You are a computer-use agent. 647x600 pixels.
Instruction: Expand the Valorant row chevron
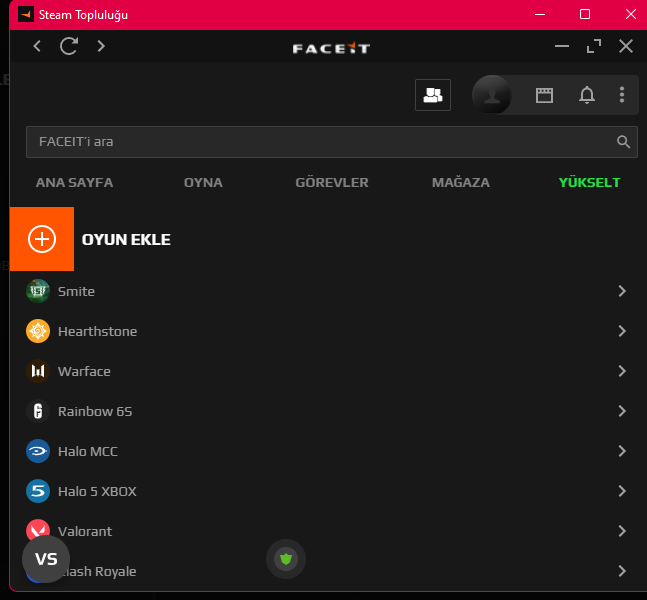click(x=622, y=531)
